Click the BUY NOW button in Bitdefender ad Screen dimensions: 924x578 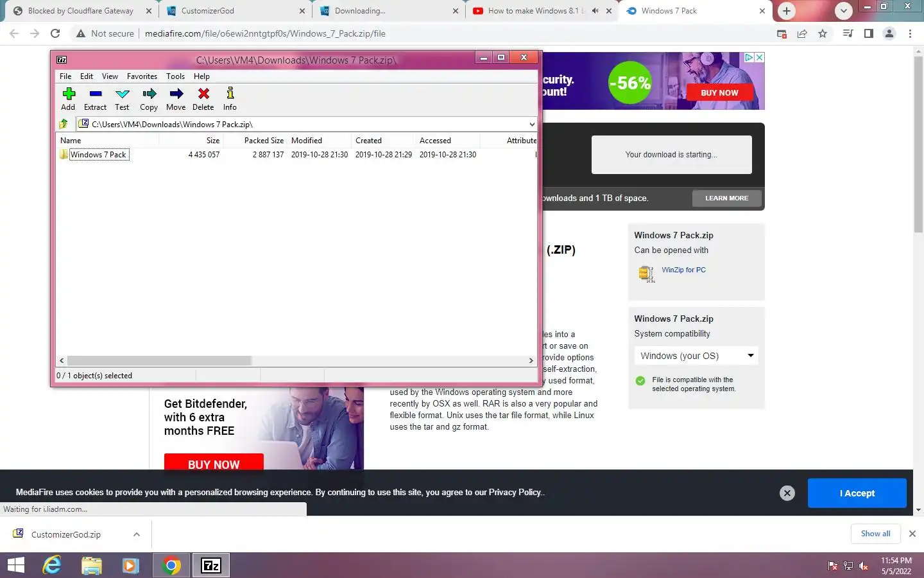[214, 462]
